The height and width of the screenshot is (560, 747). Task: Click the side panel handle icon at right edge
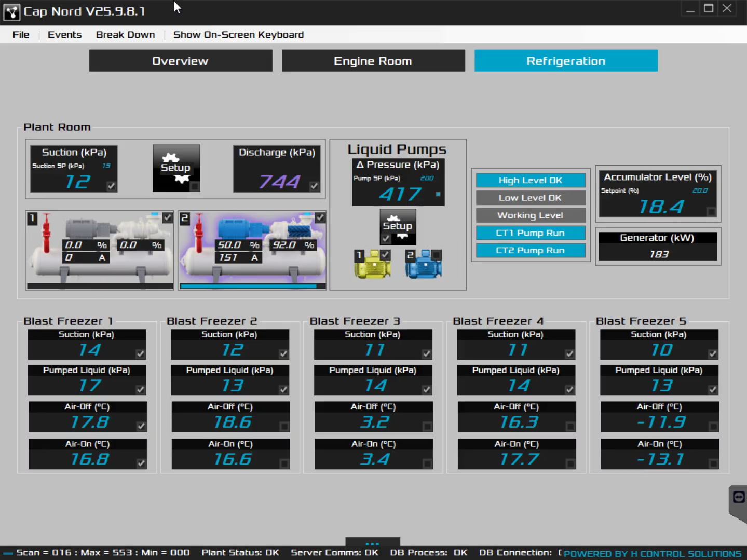click(738, 497)
